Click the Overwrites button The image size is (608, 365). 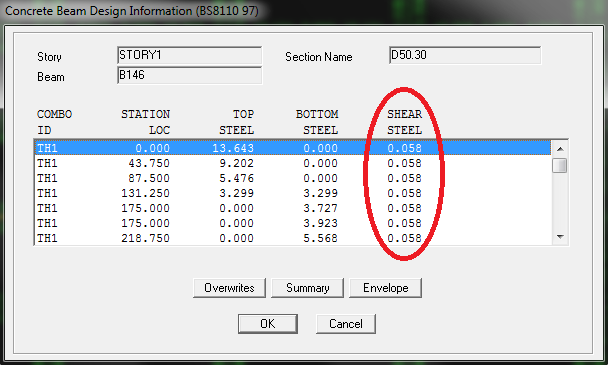[229, 288]
